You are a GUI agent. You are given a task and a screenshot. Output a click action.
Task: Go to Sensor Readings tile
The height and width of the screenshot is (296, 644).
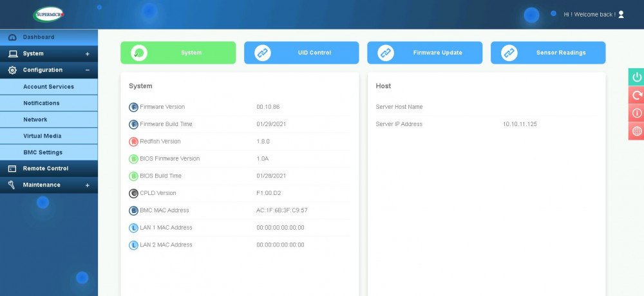pos(548,53)
